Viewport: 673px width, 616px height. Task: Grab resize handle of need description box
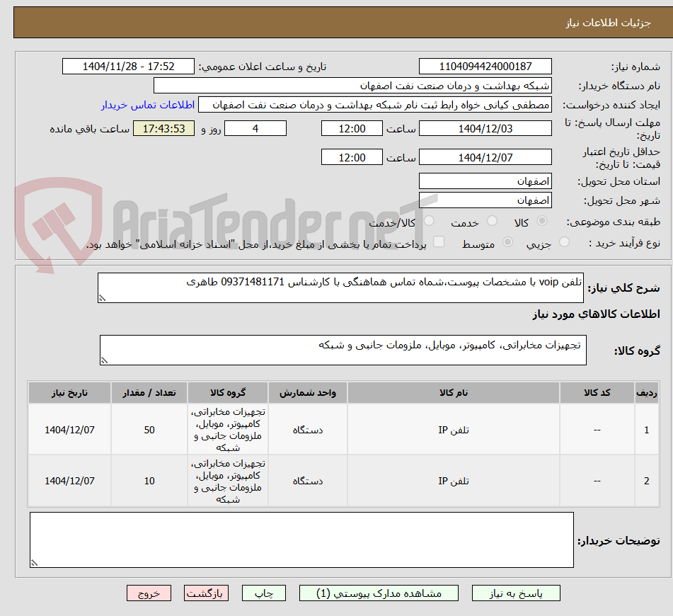click(102, 298)
